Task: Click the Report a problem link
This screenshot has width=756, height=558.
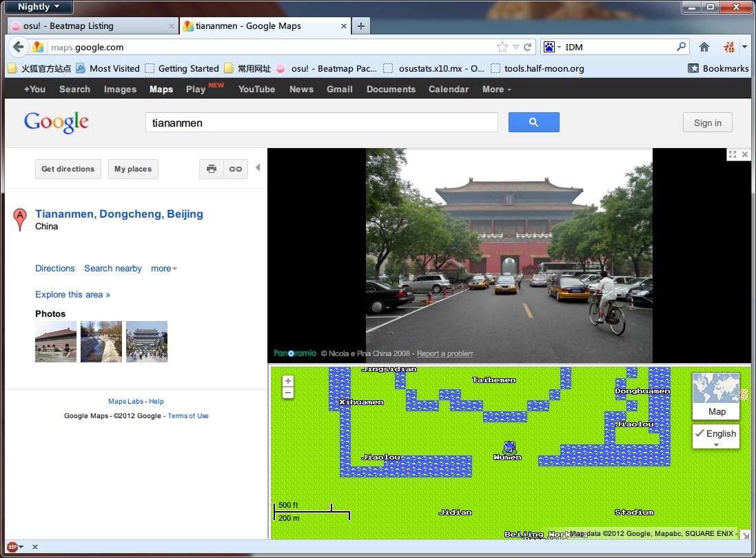Action: 445,353
